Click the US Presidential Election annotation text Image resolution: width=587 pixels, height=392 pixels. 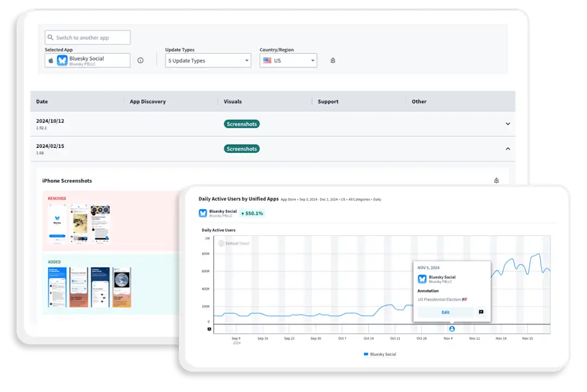[442, 300]
